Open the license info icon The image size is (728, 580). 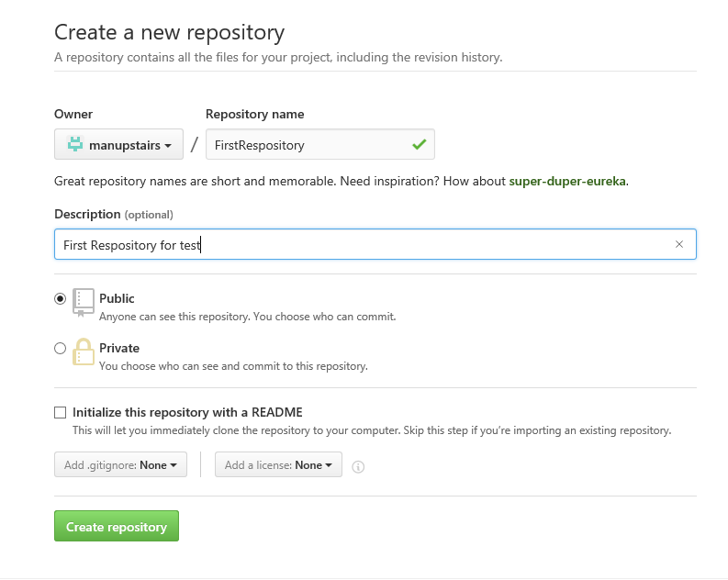pos(358,467)
